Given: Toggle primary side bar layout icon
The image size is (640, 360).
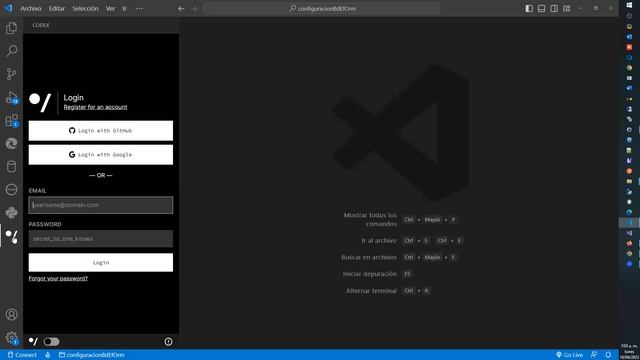Looking at the screenshot, I should [529, 9].
